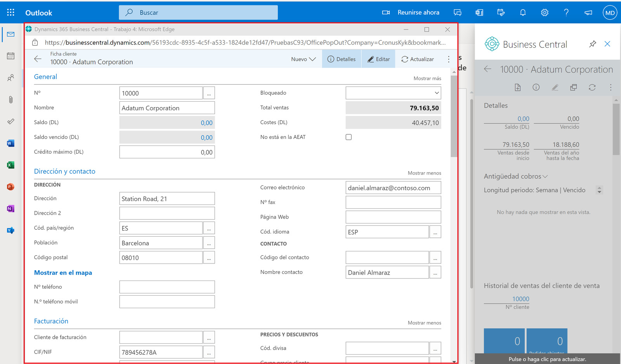
Task: Click the Buscar search box
Action: (x=198, y=12)
